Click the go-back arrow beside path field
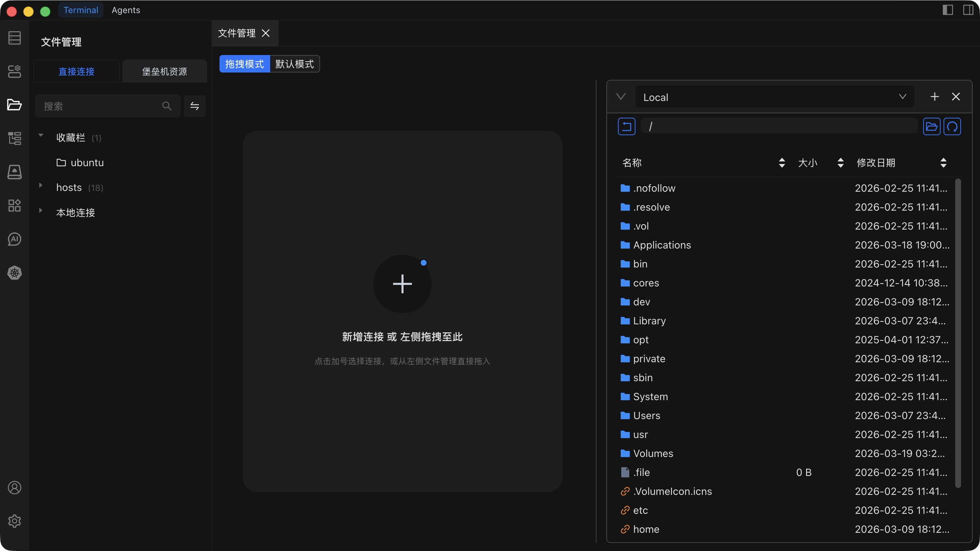980x551 pixels. 626,126
